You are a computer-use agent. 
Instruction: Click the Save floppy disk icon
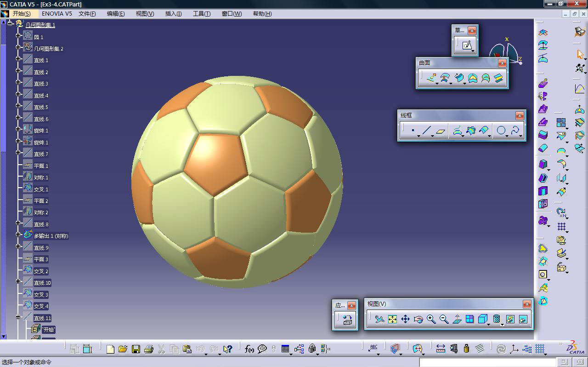136,349
